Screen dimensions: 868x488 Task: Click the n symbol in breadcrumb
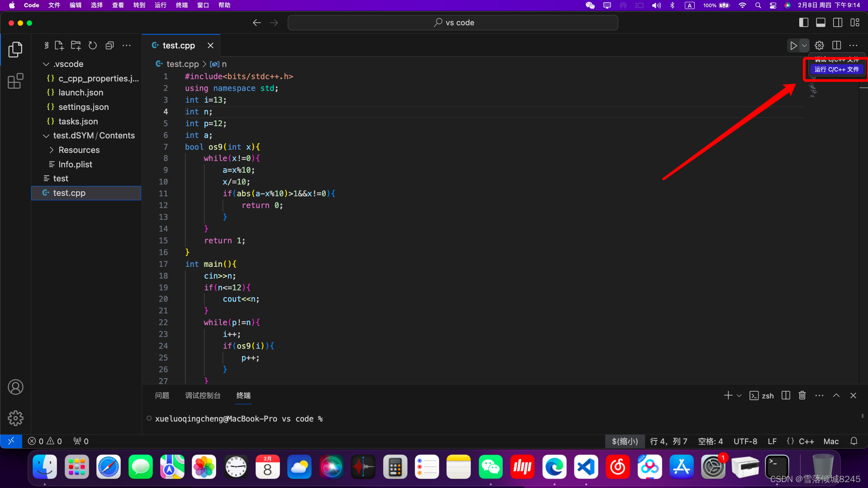pyautogui.click(x=218, y=64)
